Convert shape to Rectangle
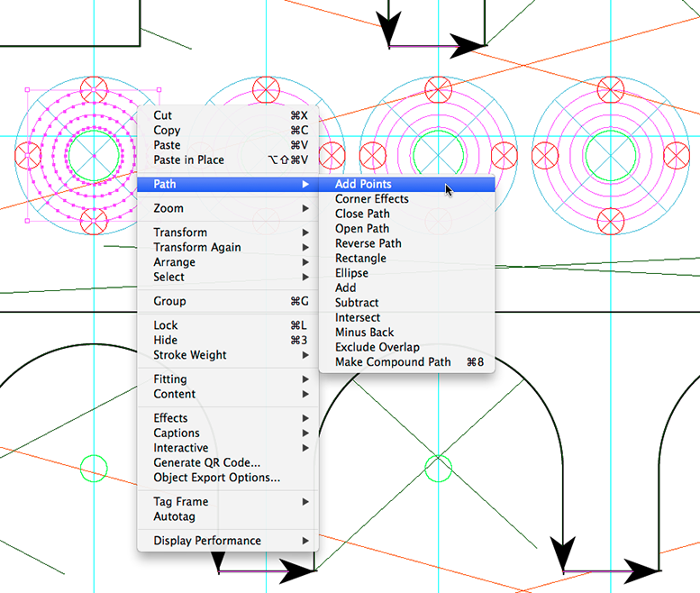700x593 pixels. [406, 258]
